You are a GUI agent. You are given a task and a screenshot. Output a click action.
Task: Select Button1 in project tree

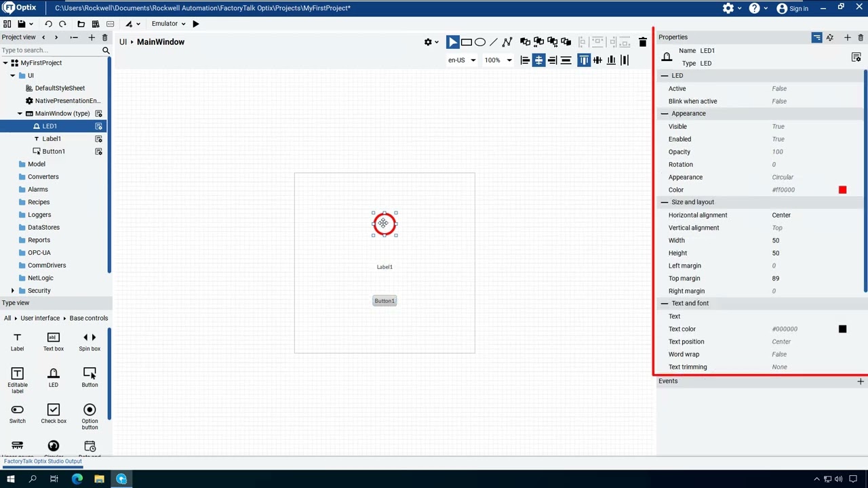[x=54, y=151]
